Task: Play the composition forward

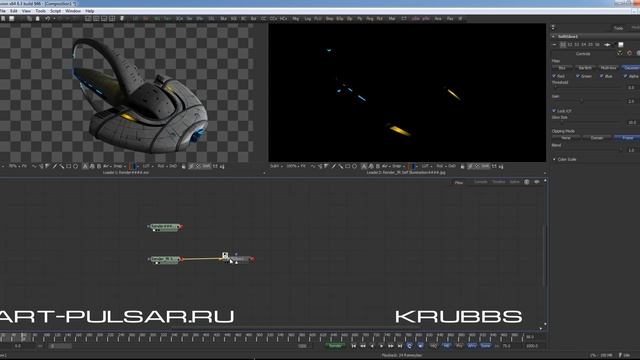Action: (x=382, y=346)
